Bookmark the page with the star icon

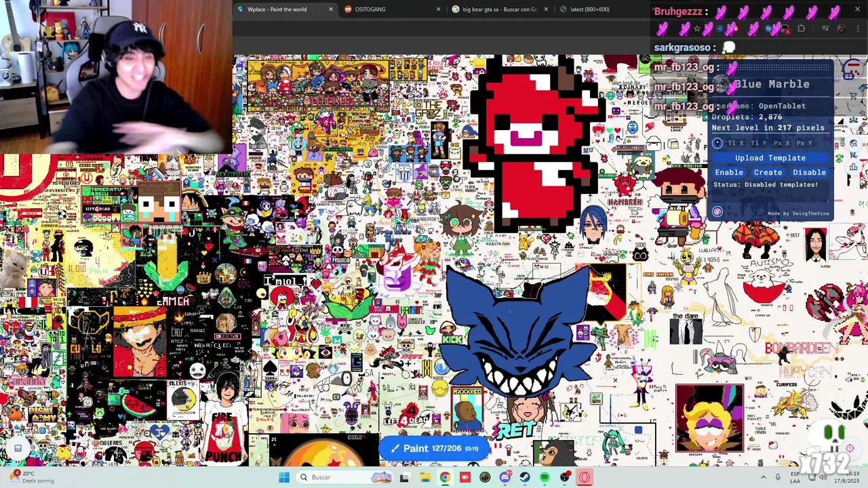[x=697, y=28]
